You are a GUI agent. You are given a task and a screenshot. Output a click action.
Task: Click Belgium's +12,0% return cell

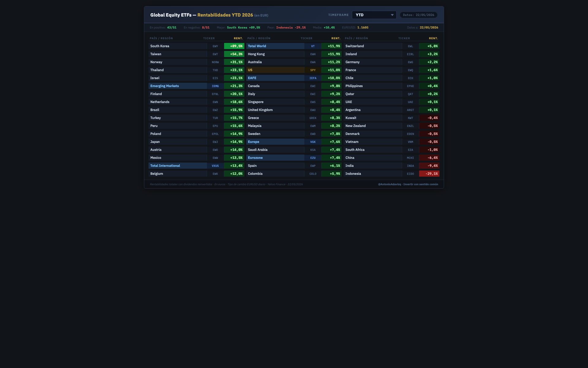point(234,174)
